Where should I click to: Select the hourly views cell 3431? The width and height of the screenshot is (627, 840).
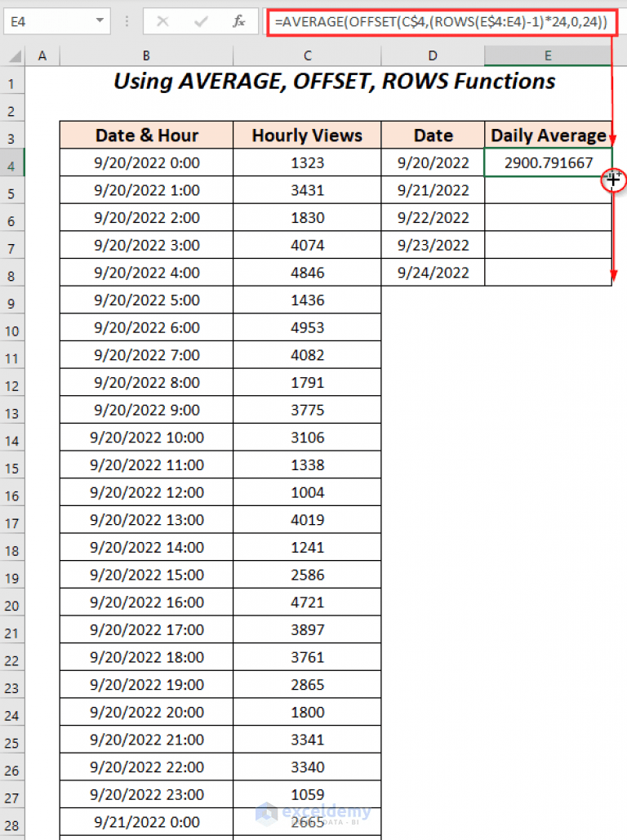pyautogui.click(x=307, y=190)
